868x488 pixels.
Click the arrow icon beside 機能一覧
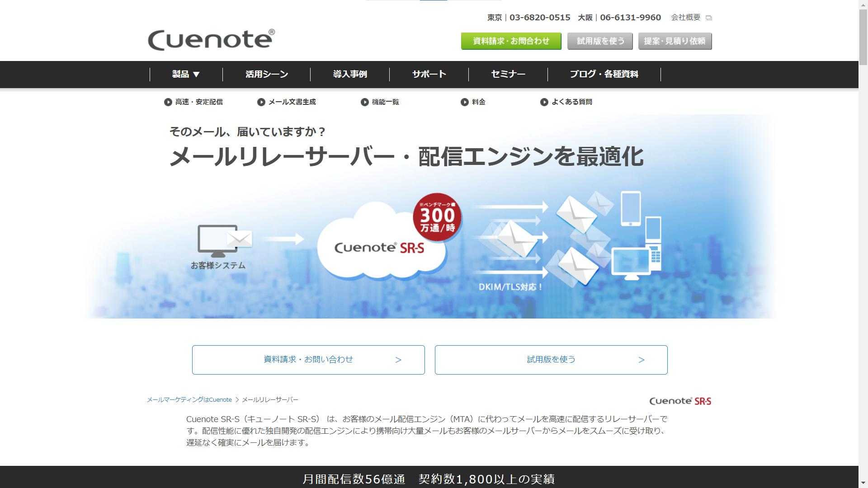pos(365,102)
